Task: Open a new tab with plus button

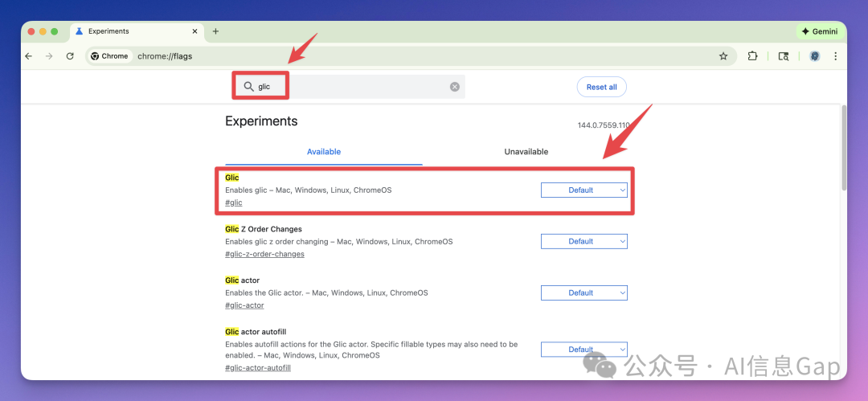Action: (x=215, y=31)
